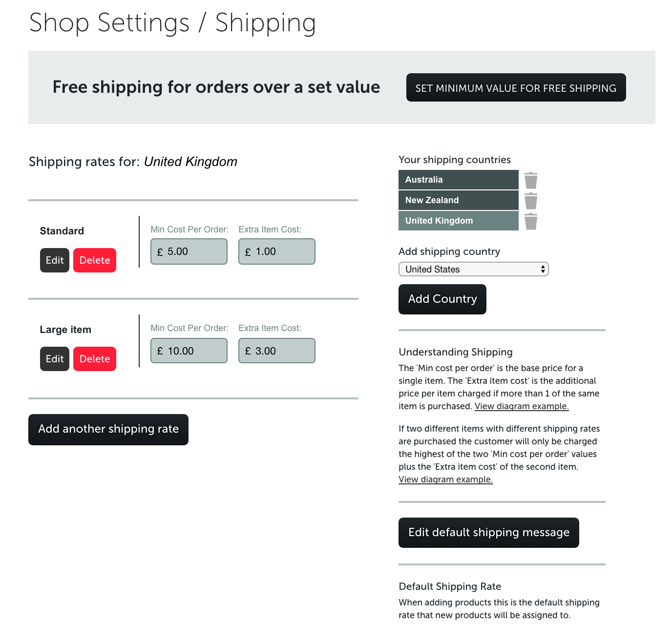Select Australia in shipping countries list
The image size is (672, 625).
click(x=459, y=180)
